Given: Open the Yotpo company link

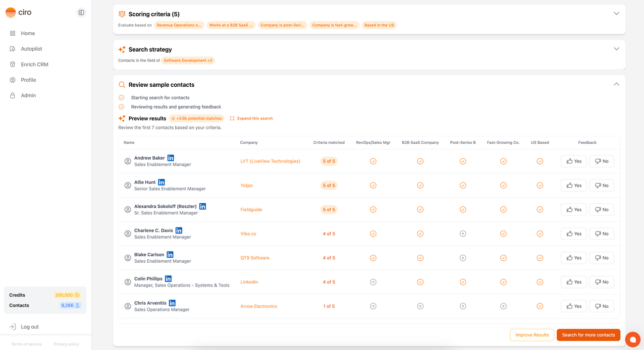Looking at the screenshot, I should tap(246, 185).
